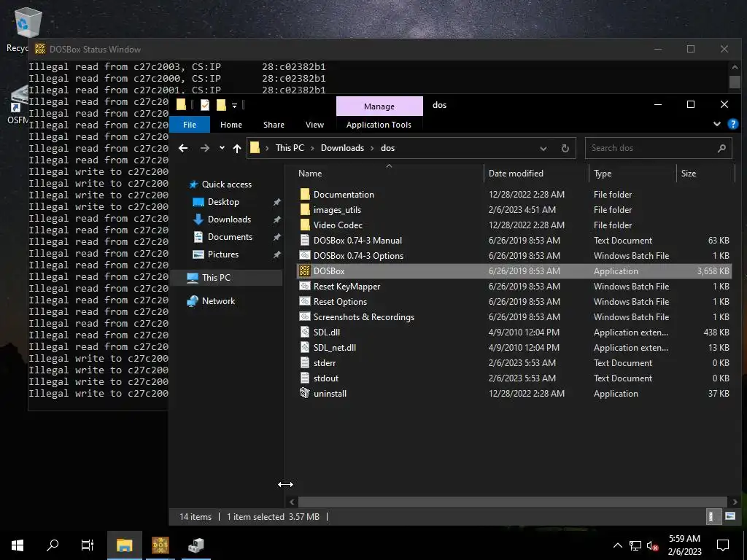Switch to the Share ribbon tab
747x560 pixels.
coord(274,124)
